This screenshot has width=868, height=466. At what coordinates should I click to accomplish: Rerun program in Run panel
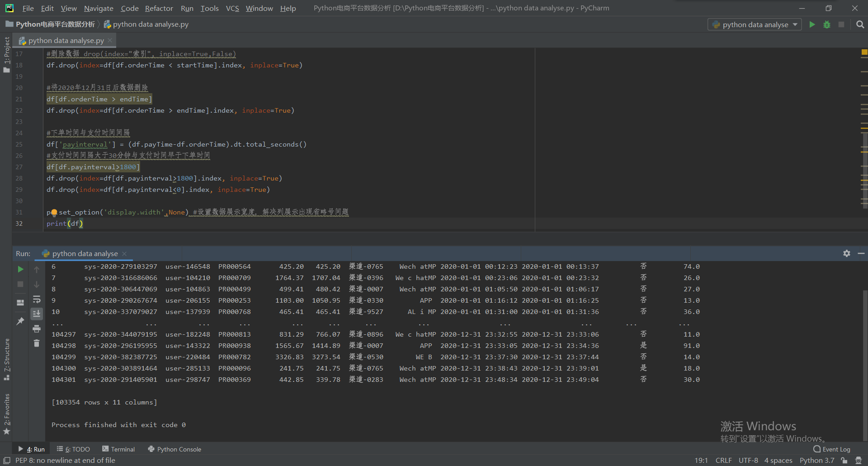[20, 269]
